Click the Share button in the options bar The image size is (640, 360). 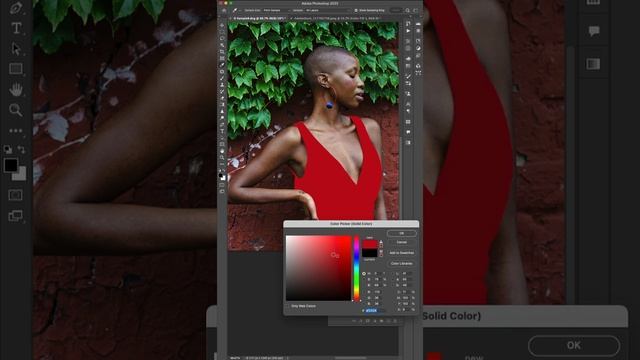[x=396, y=10]
